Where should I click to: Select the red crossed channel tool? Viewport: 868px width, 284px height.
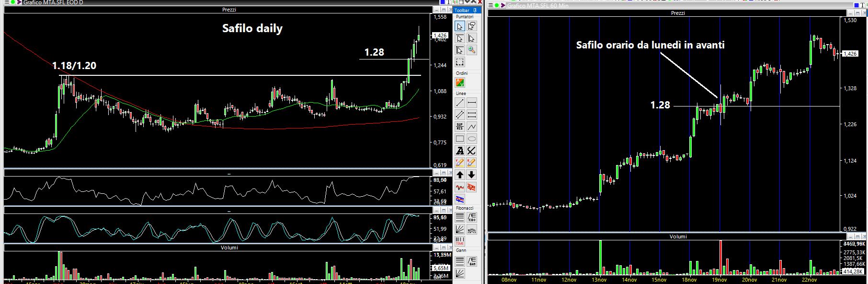pyautogui.click(x=472, y=187)
